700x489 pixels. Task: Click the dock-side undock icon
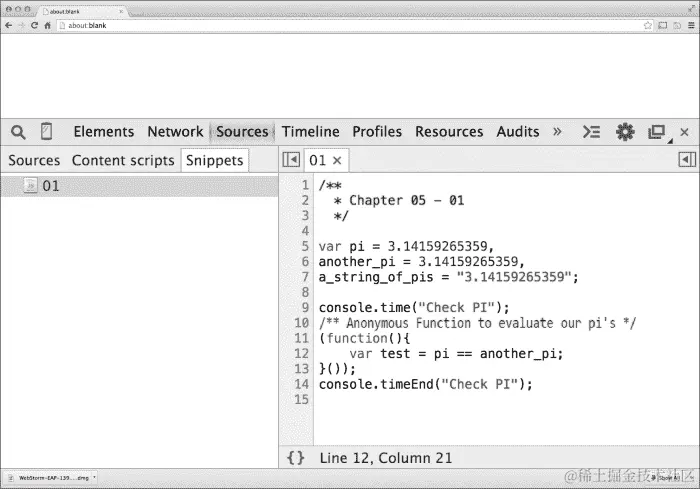[x=657, y=132]
